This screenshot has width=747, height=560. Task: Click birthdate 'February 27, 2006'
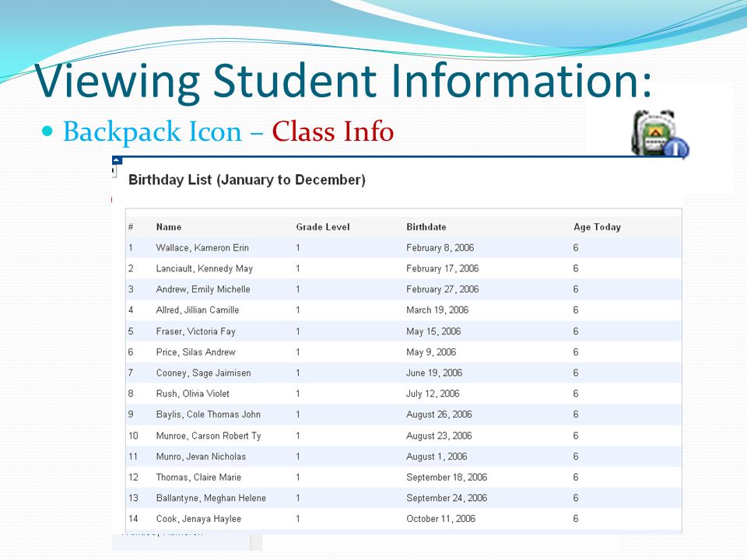[442, 289]
